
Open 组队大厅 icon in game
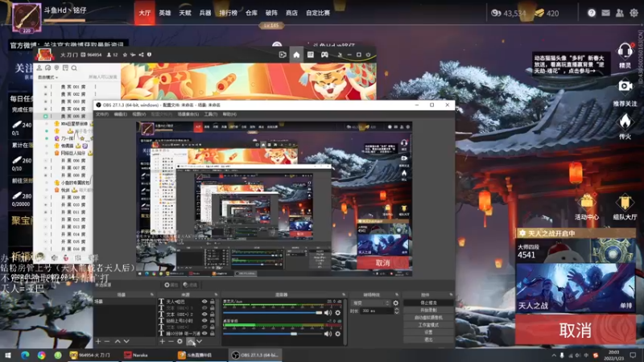coord(625,204)
